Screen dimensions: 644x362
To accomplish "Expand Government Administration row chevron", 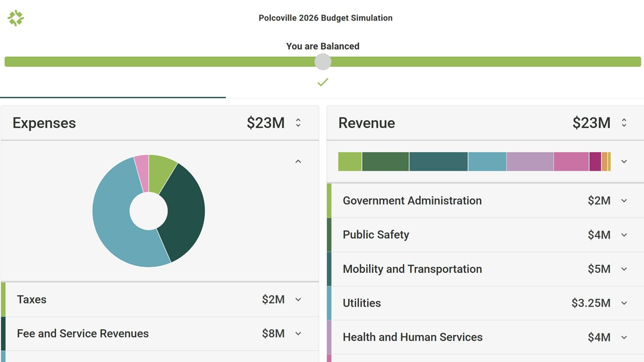I will pos(624,201).
